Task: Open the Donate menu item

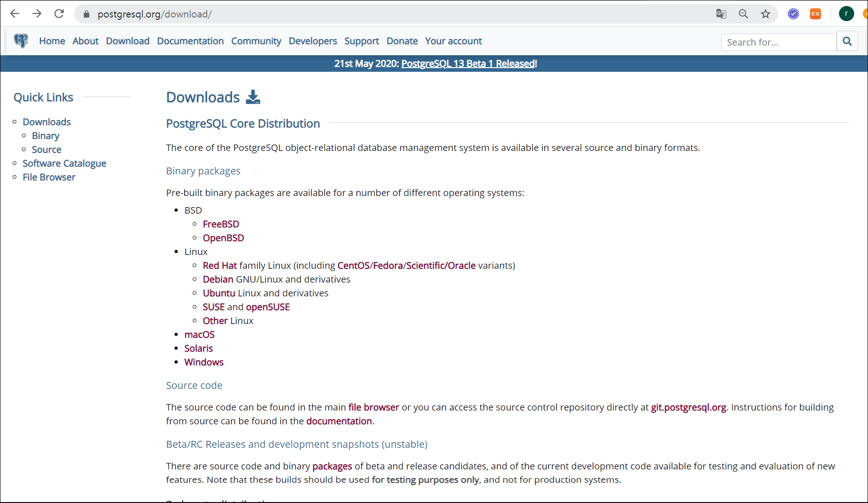Action: click(402, 41)
